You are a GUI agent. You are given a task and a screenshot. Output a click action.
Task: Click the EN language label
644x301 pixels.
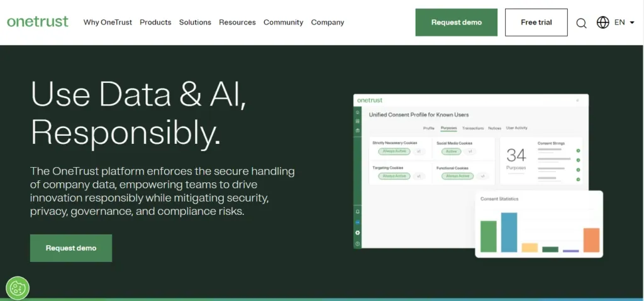(x=619, y=22)
